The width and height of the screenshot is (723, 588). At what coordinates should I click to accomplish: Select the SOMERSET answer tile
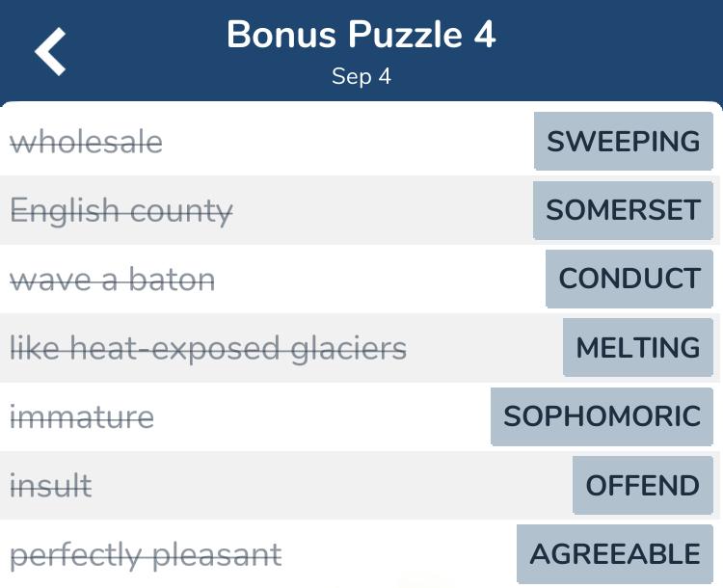click(x=623, y=210)
